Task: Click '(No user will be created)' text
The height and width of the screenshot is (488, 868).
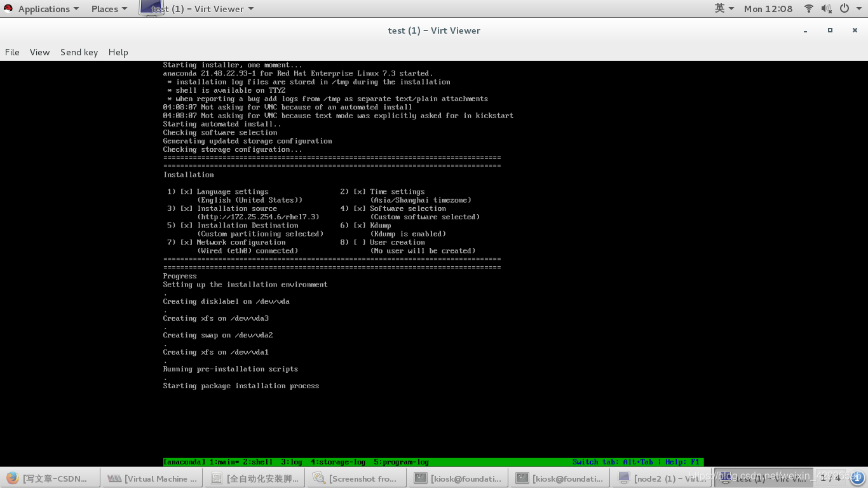Action: 423,250
